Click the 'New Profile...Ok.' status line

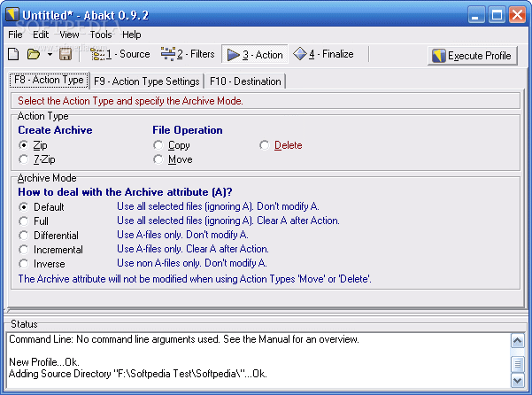[43, 362]
